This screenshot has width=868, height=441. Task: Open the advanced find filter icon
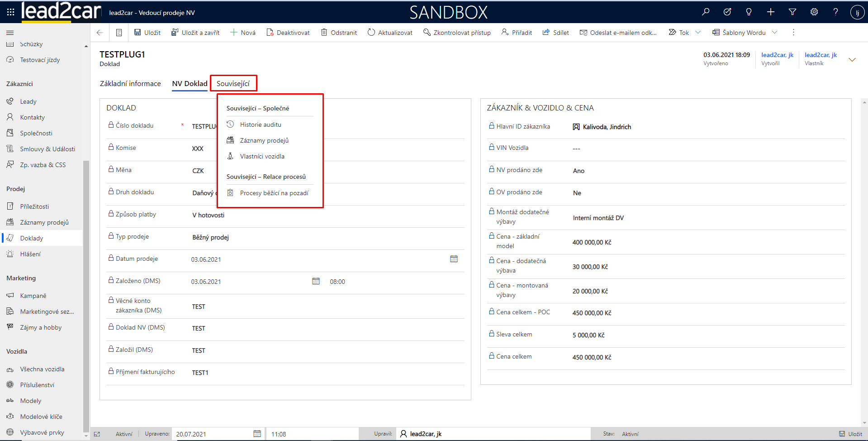pos(792,12)
